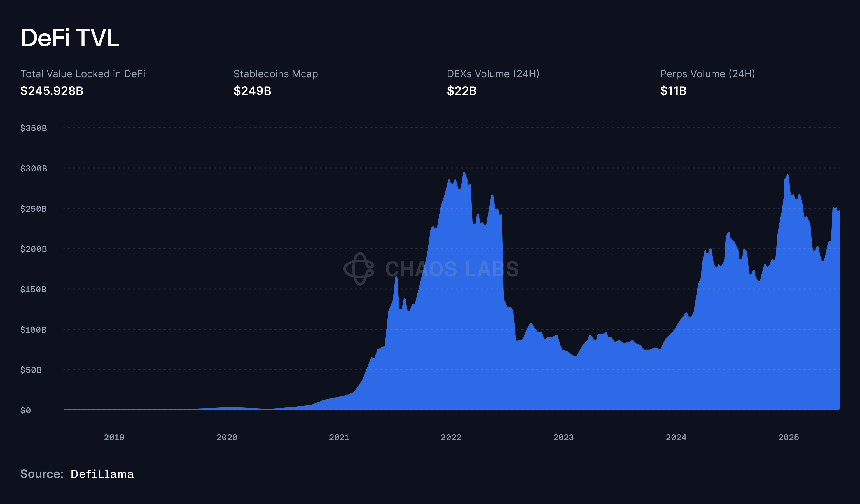860x504 pixels.
Task: Click the Chaos Labs logo icon watermark
Action: point(359,269)
